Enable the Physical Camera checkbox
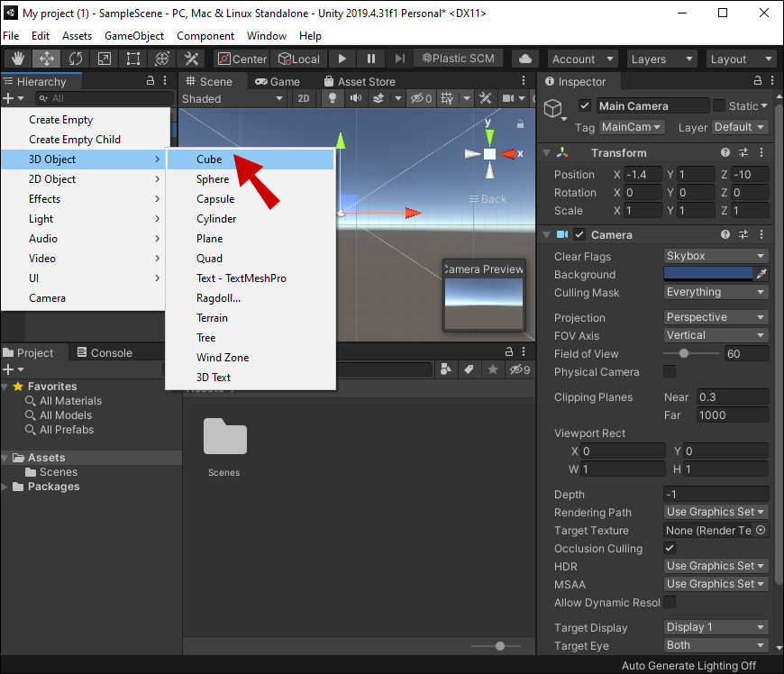This screenshot has width=784, height=674. click(x=670, y=371)
